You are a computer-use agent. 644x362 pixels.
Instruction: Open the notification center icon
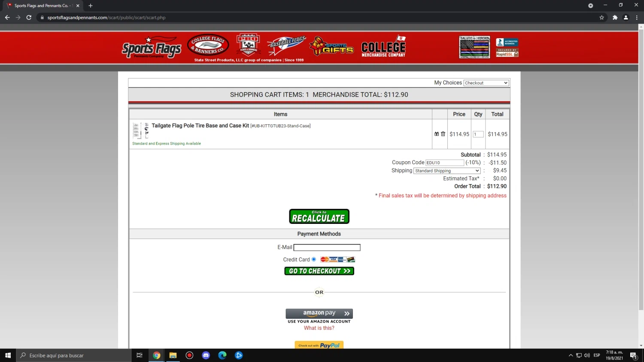click(633, 355)
